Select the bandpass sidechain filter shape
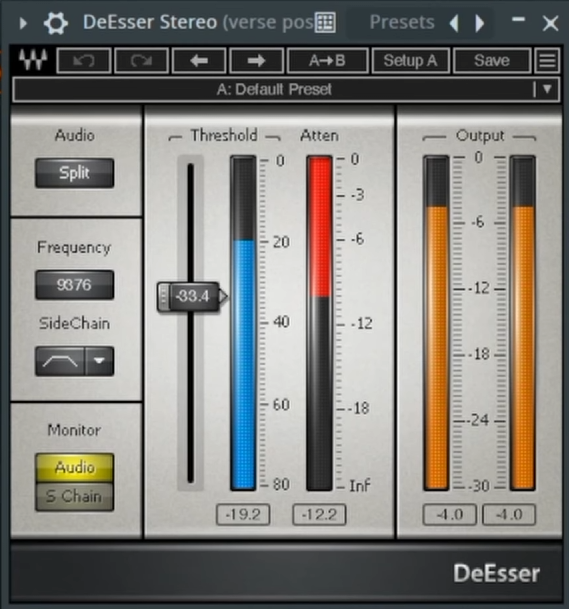Viewport: 569px width, 609px height. point(60,361)
